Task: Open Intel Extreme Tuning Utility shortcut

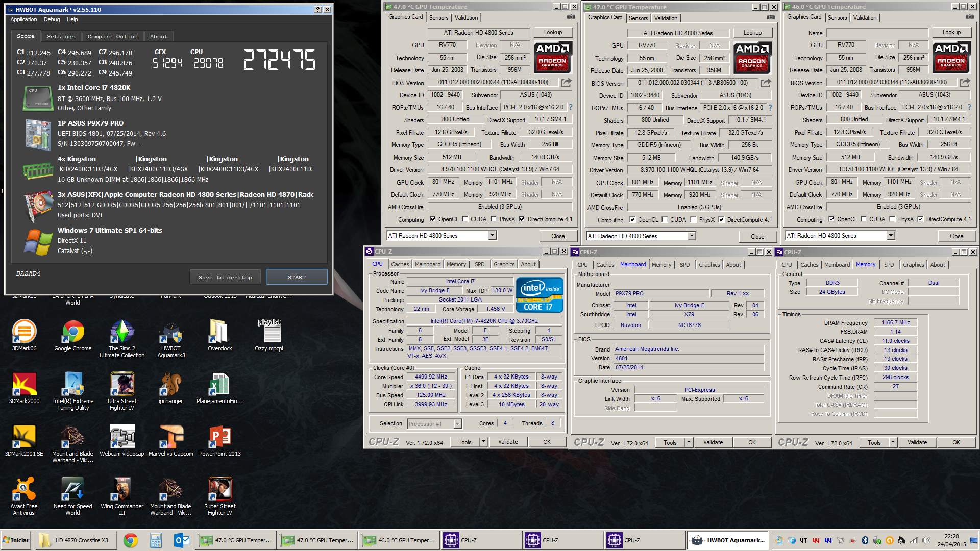Action: (73, 391)
